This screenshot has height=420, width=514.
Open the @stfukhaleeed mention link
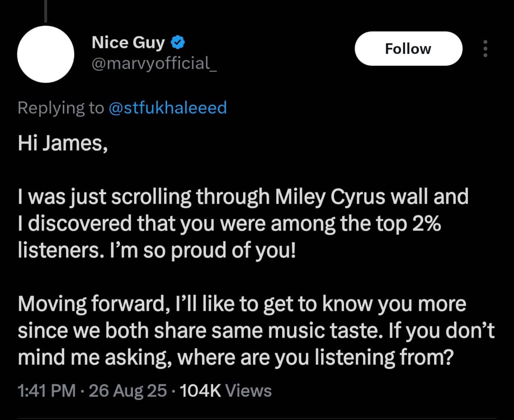[x=168, y=108]
